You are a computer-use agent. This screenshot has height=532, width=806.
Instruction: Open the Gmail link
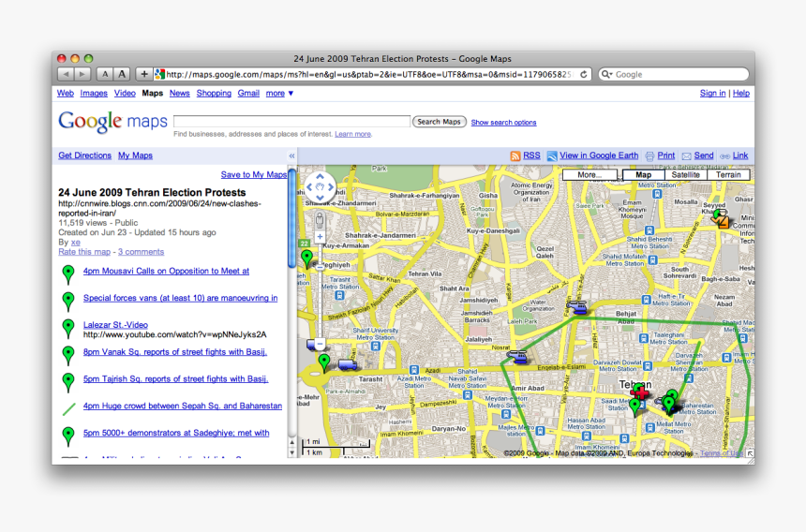pos(248,93)
